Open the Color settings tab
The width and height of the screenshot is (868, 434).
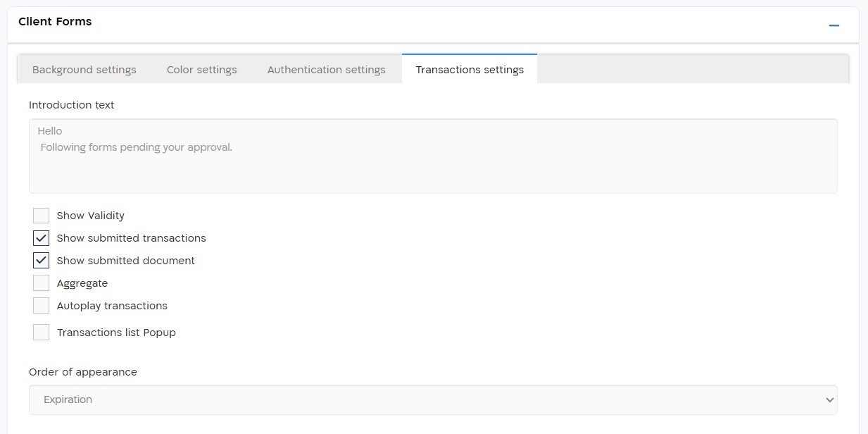(x=202, y=70)
